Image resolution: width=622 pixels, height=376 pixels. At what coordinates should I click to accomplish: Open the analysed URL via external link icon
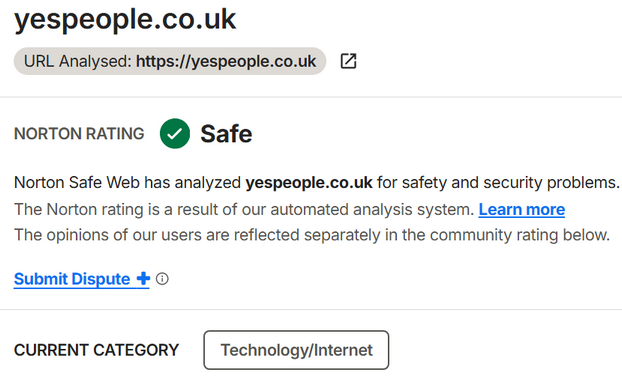coord(348,61)
